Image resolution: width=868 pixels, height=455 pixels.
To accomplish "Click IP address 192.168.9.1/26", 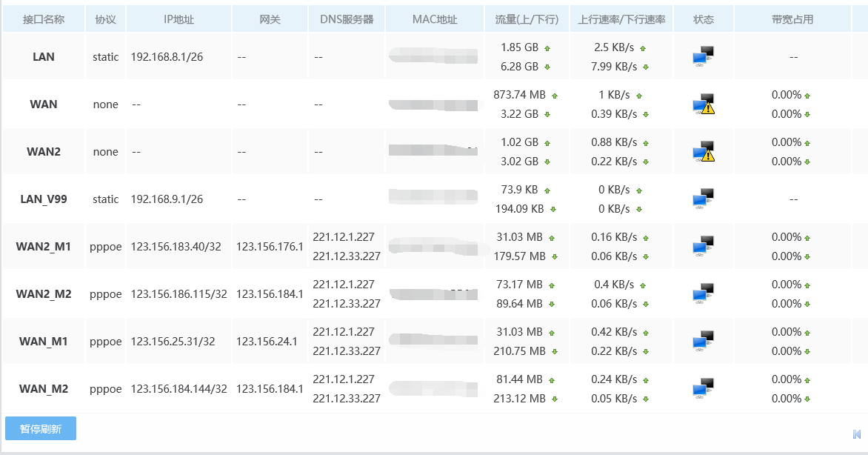I will point(167,199).
